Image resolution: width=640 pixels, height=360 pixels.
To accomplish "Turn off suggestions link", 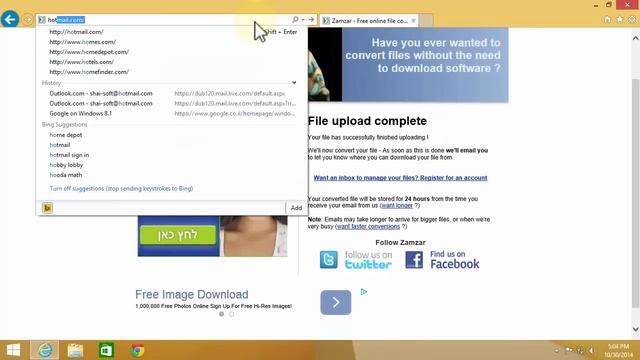I will tap(121, 189).
